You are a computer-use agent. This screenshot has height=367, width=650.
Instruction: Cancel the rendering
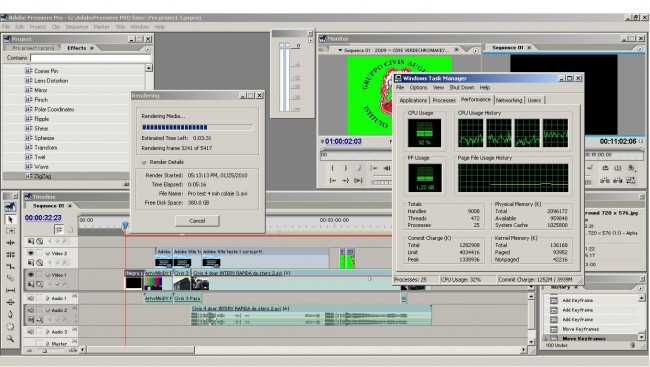pos(197,221)
